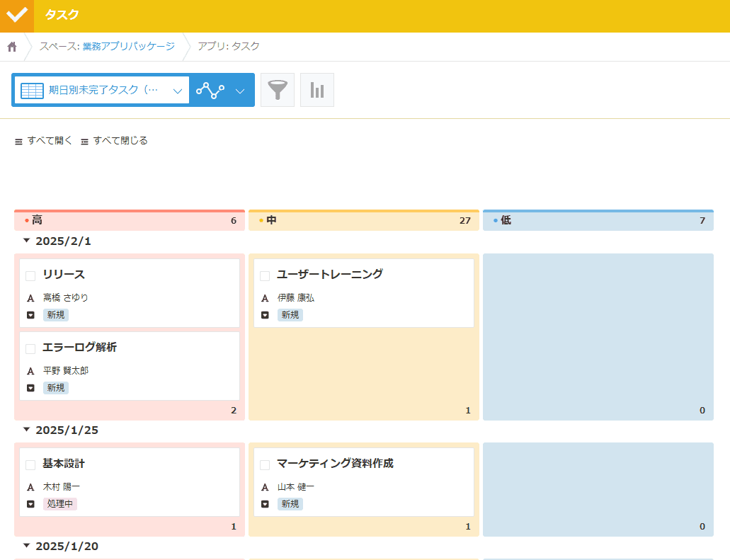Click the assignee icon beside 高橋 さゆり

click(x=30, y=298)
